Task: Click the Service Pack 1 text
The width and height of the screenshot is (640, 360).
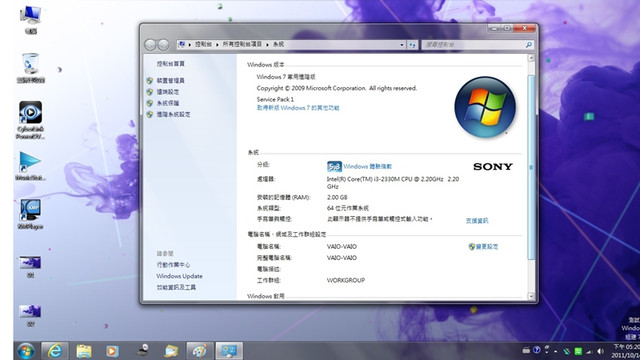Action: pyautogui.click(x=275, y=99)
